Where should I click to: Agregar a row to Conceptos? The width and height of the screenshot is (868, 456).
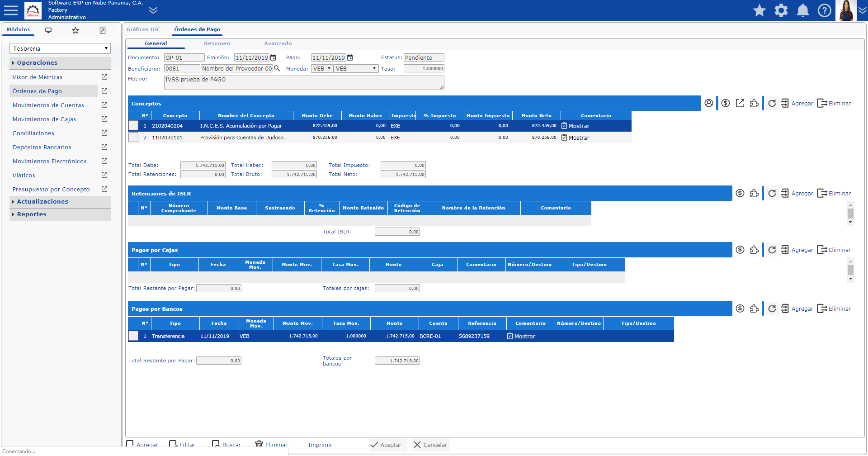[797, 103]
